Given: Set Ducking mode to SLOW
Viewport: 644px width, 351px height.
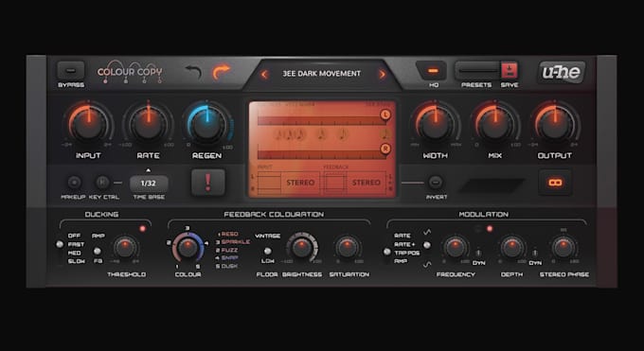Looking at the screenshot, I should point(76,261).
